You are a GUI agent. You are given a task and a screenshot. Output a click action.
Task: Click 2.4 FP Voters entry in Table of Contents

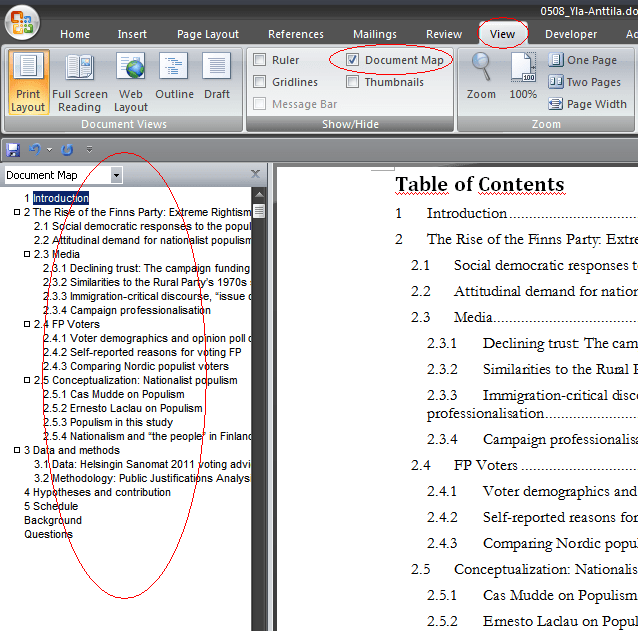524,465
